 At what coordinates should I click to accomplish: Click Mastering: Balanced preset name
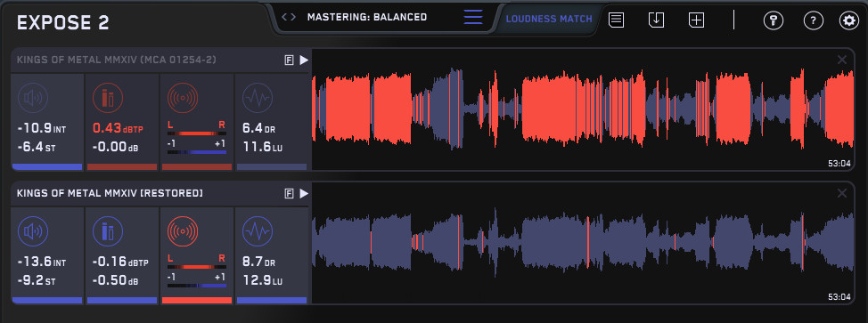click(367, 17)
